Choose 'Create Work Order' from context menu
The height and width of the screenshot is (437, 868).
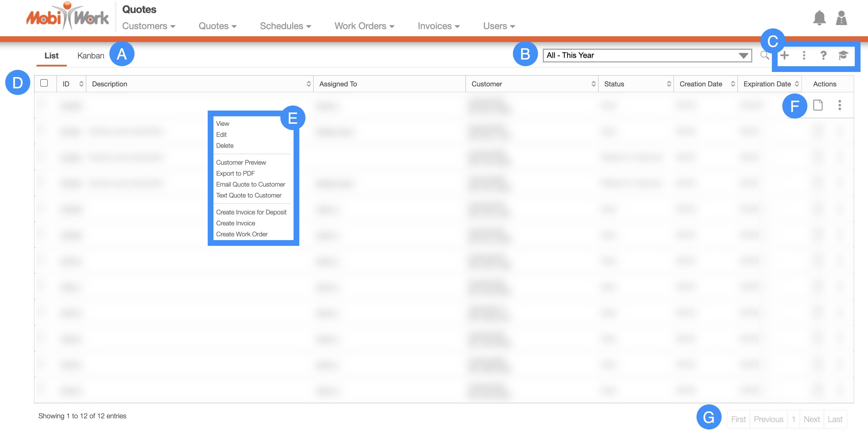(241, 234)
